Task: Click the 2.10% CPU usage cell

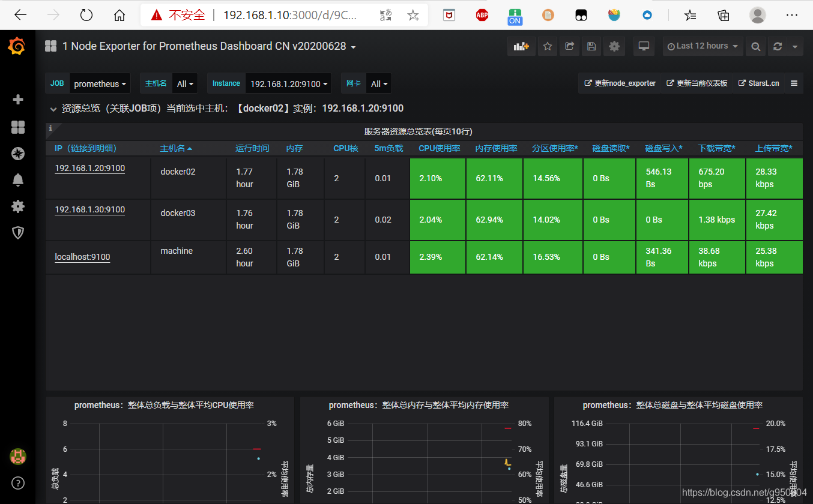Action: click(x=438, y=178)
